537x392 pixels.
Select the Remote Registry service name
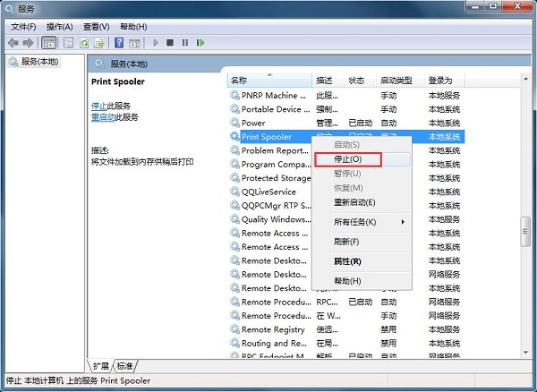point(273,329)
